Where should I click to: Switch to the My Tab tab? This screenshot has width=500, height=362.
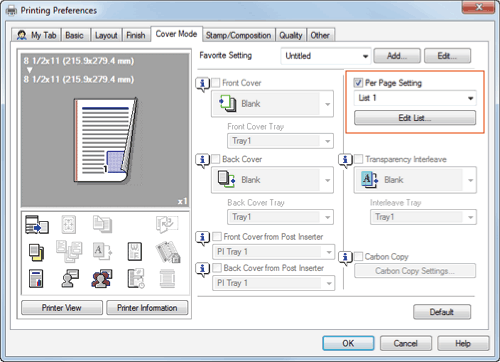[37, 35]
